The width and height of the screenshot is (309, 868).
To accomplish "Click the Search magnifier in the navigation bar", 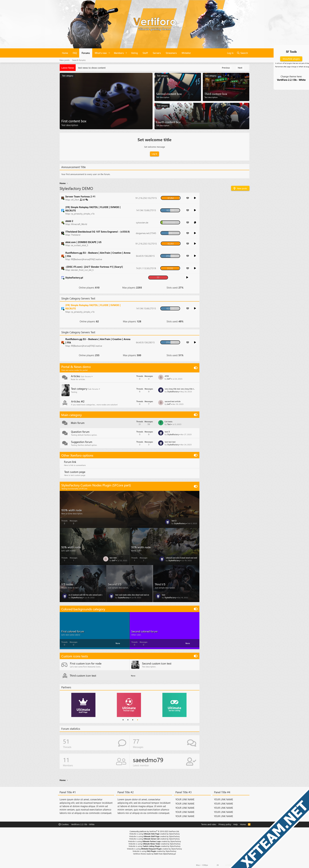I will (x=238, y=53).
